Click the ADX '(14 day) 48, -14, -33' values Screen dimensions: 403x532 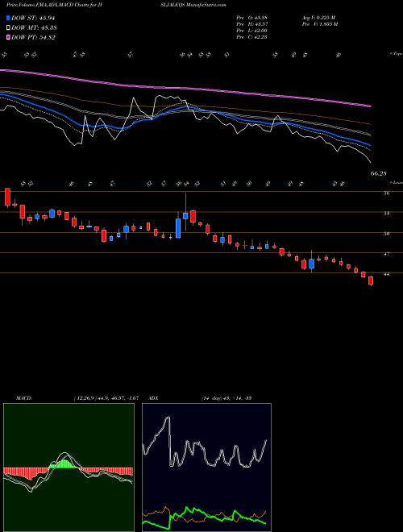[x=226, y=398]
